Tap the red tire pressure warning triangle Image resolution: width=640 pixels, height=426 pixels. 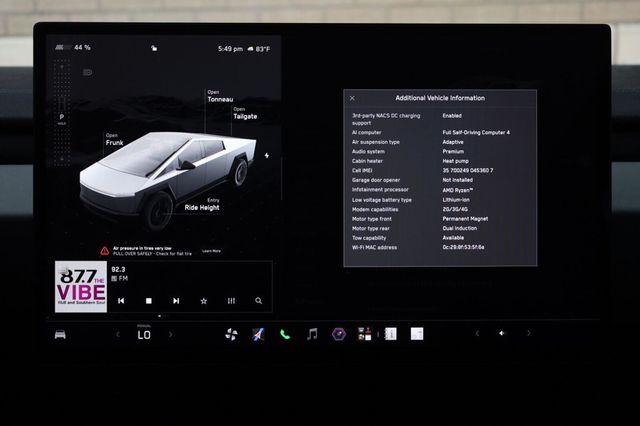[104, 251]
